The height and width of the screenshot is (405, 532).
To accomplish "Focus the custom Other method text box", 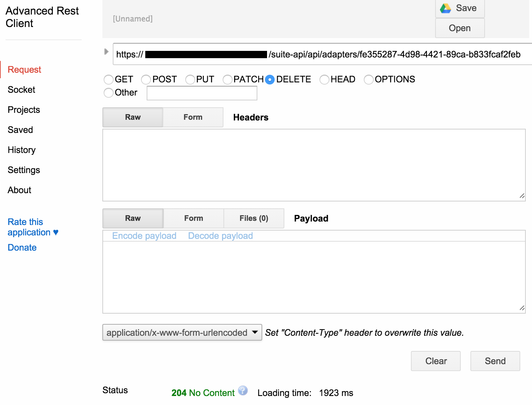I will tap(202, 93).
